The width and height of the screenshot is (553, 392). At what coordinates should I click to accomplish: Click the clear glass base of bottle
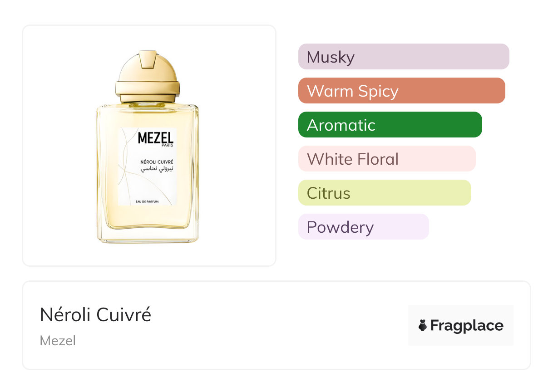click(148, 234)
